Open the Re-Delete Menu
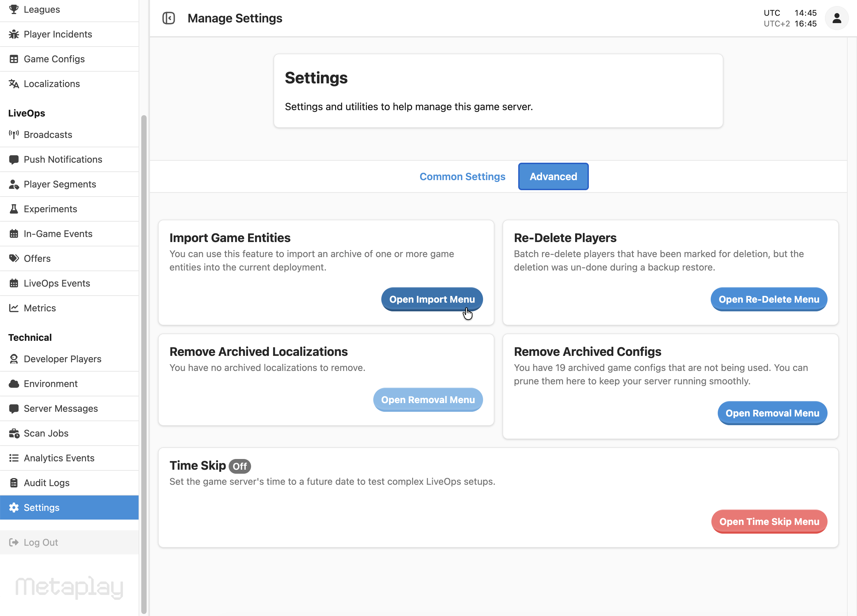 769,299
